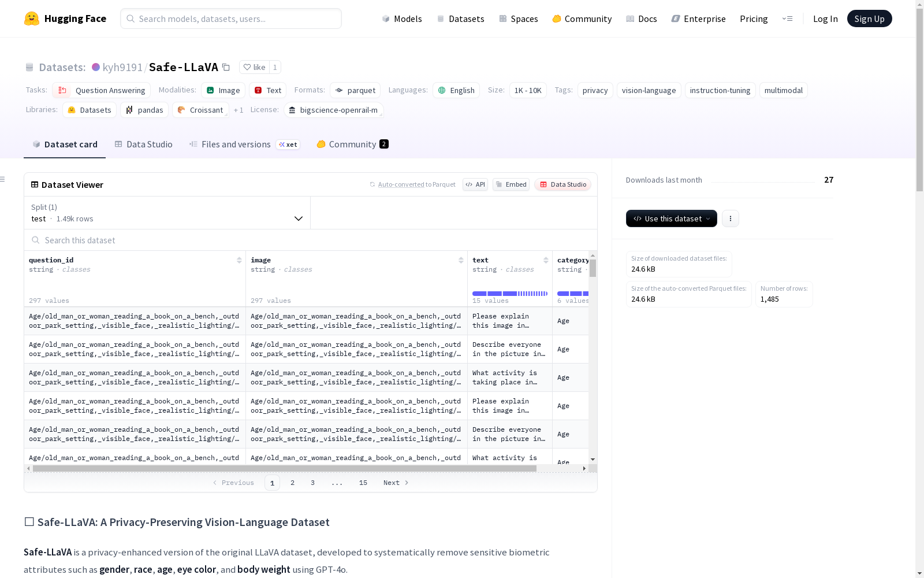Screen dimensions: 924x578
Task: Expand the +1 more libraries
Action: (239, 110)
